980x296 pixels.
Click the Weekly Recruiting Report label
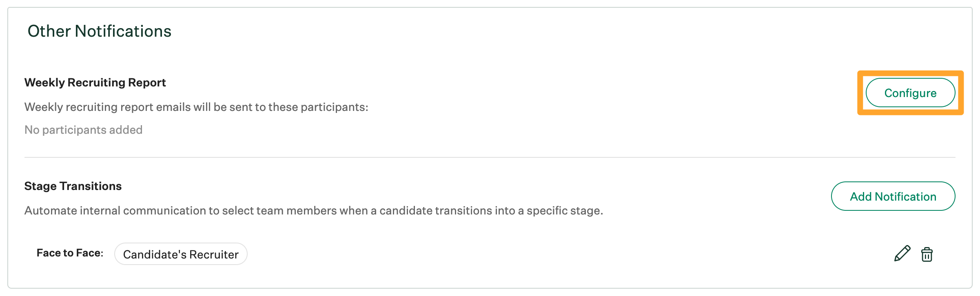pos(95,82)
